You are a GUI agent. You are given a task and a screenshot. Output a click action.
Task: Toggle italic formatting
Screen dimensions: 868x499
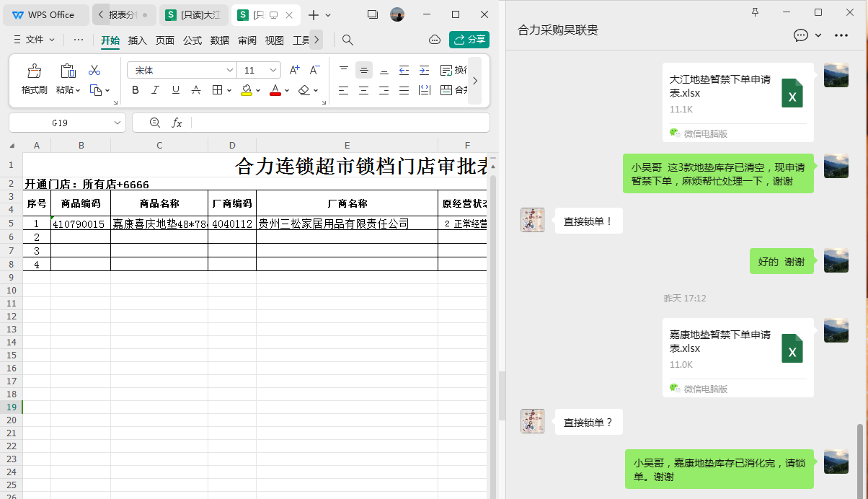click(x=155, y=90)
